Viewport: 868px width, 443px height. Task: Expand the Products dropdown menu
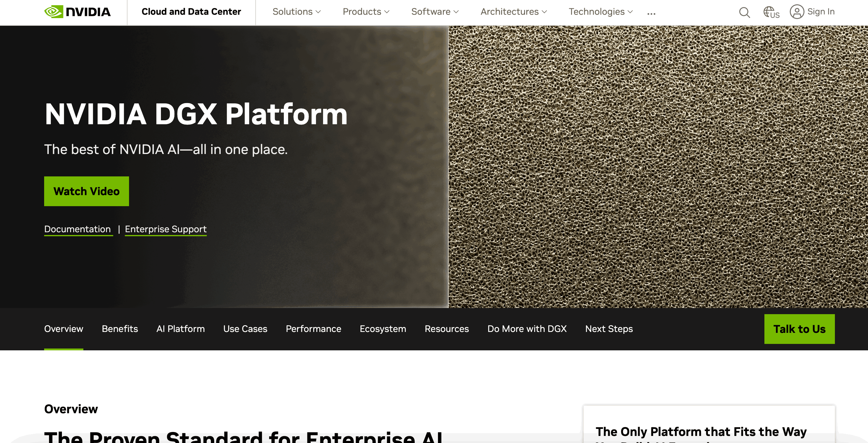(x=366, y=12)
